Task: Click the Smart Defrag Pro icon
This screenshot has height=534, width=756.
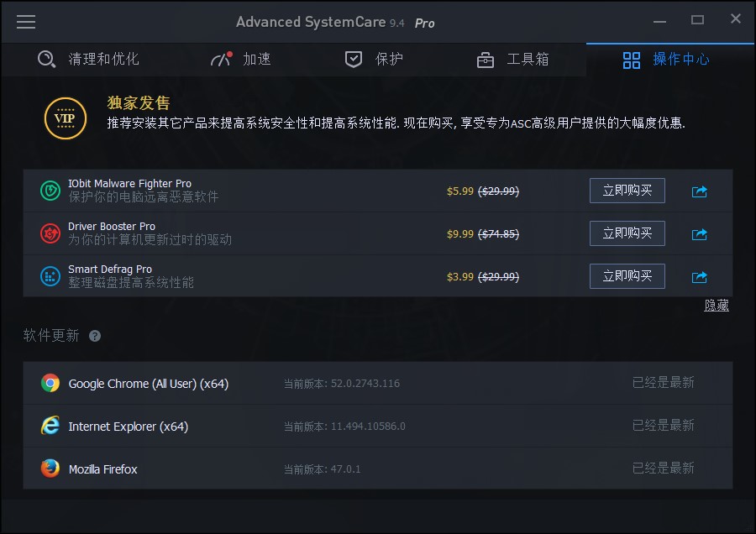Action: 50,276
